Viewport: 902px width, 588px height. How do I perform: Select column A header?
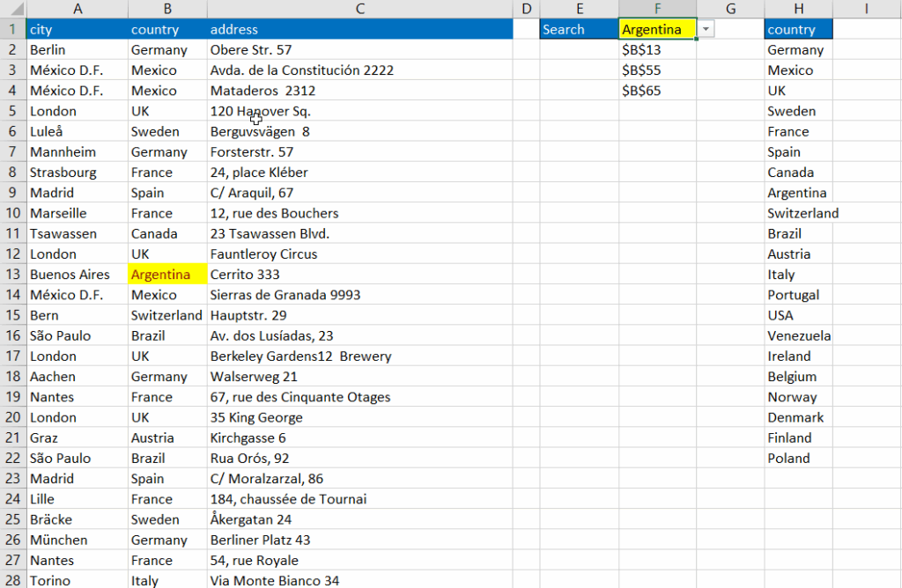78,9
